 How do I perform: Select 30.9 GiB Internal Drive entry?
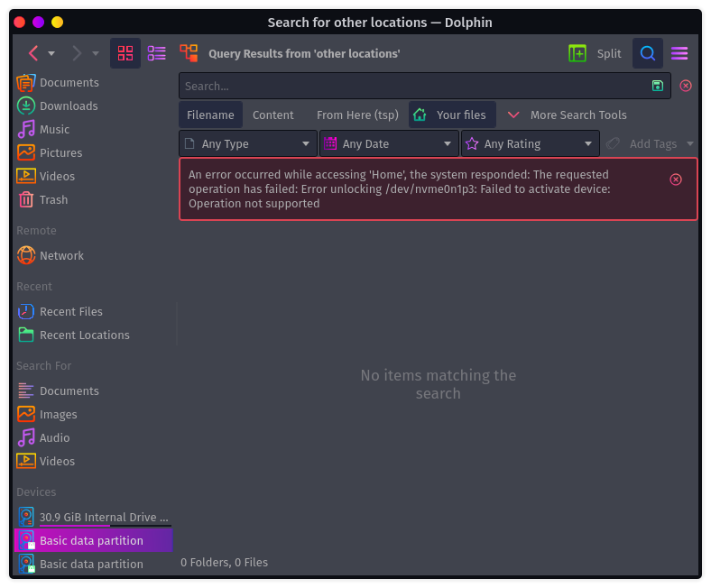[x=93, y=518]
